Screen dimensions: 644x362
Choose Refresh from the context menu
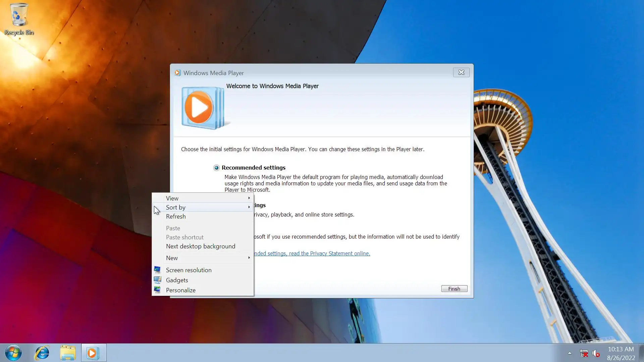(x=176, y=217)
